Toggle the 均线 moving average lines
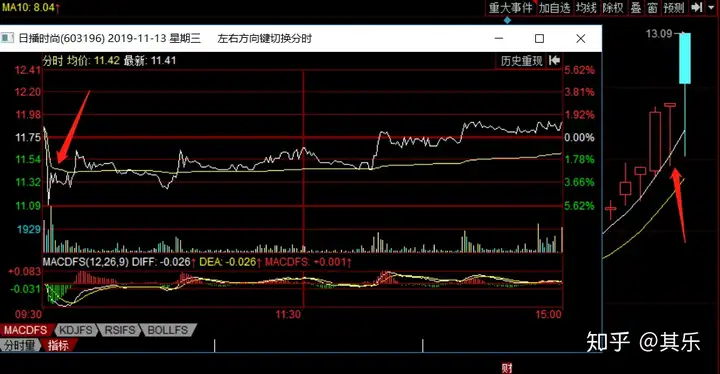720x374 pixels. pos(586,8)
